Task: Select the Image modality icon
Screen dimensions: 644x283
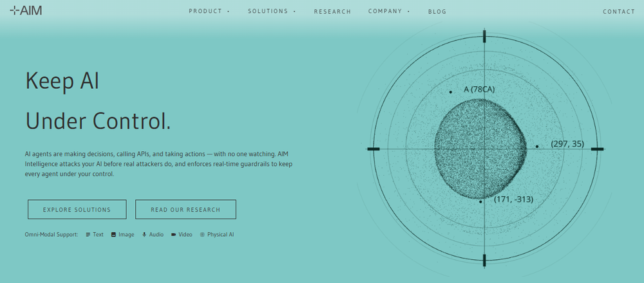Action: click(113, 235)
